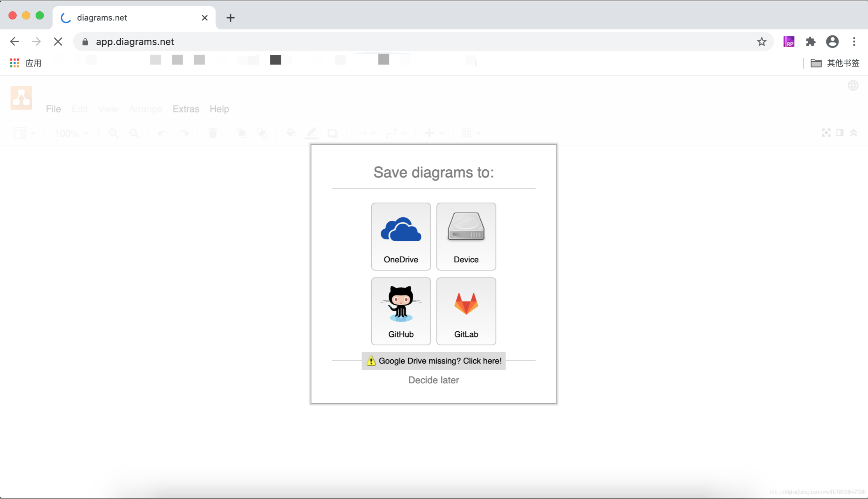Stop page loading with X button
The image size is (868, 499).
[58, 42]
